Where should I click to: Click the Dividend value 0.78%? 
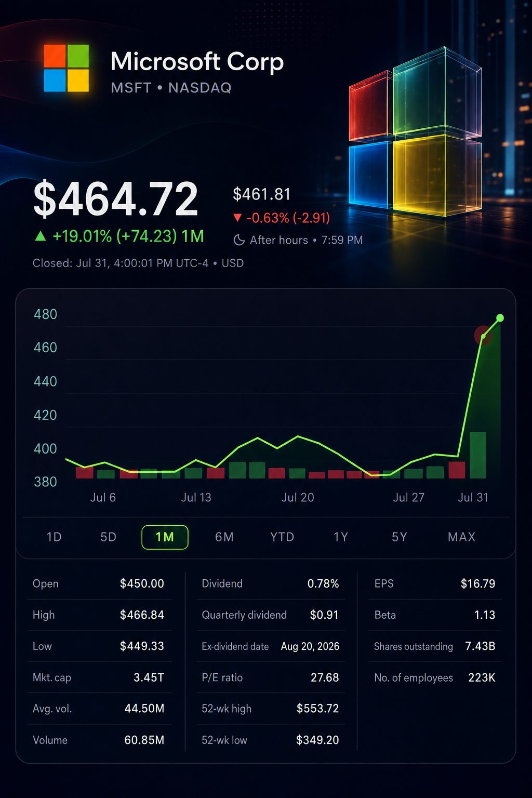[x=323, y=583]
